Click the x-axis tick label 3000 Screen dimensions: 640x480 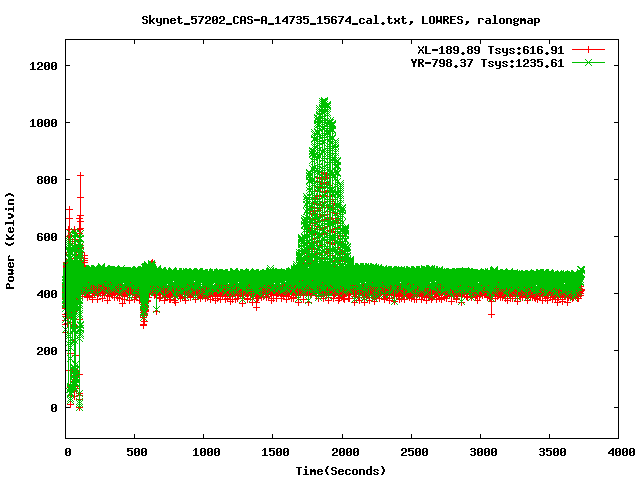point(483,452)
